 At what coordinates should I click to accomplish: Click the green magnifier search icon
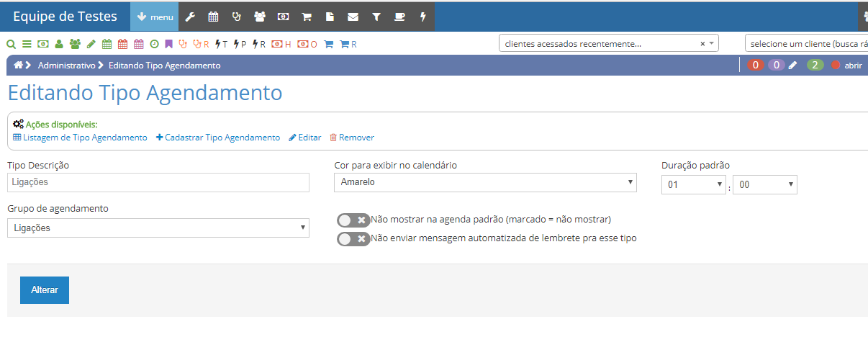point(11,44)
